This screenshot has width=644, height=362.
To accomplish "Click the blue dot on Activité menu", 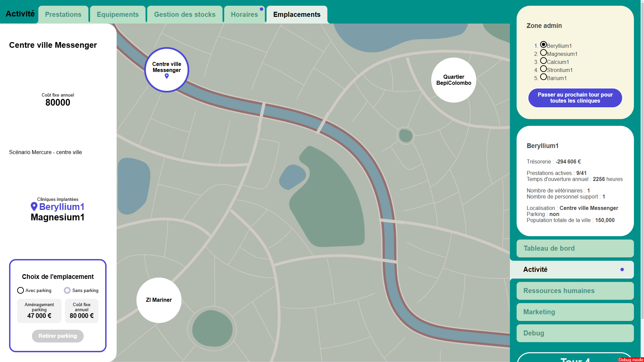I will [x=622, y=269].
